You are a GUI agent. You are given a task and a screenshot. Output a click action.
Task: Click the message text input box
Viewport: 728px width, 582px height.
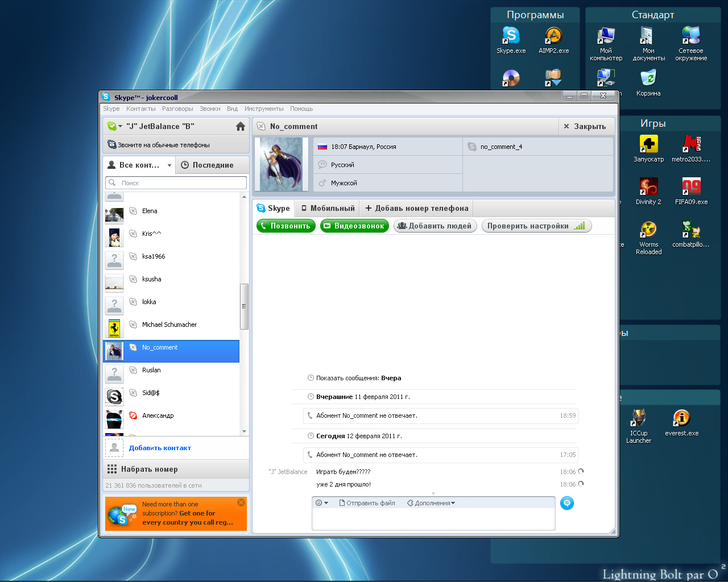(x=433, y=519)
